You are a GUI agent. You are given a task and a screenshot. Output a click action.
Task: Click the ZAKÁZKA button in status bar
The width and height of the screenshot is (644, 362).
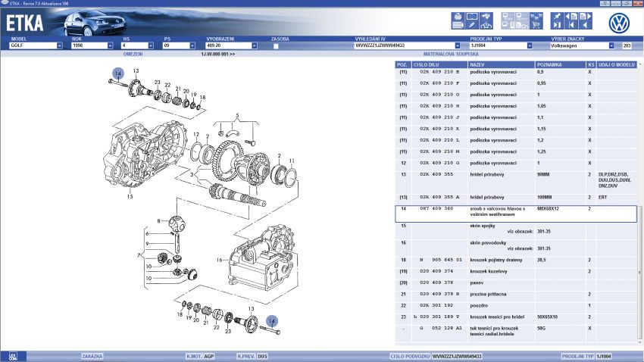tap(91, 355)
